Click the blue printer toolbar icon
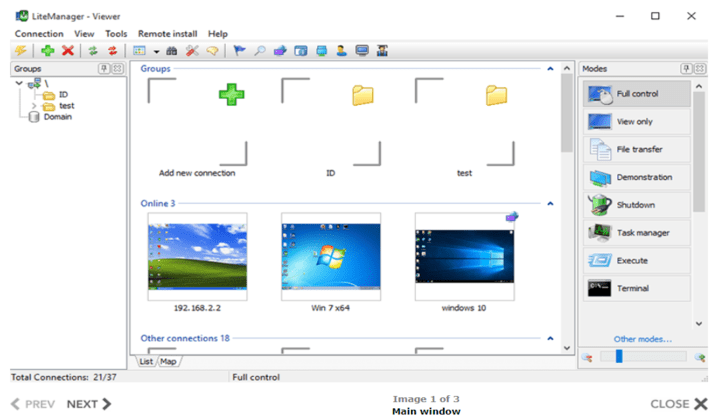 point(321,51)
